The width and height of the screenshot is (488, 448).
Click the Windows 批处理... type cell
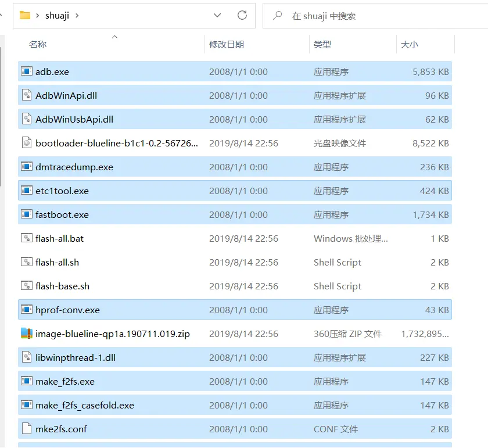click(351, 238)
